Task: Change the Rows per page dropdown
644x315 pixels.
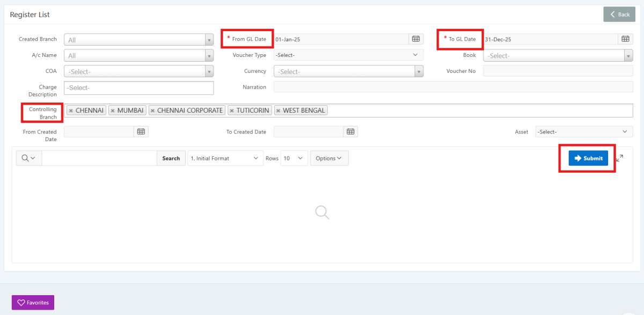Action: tap(294, 158)
